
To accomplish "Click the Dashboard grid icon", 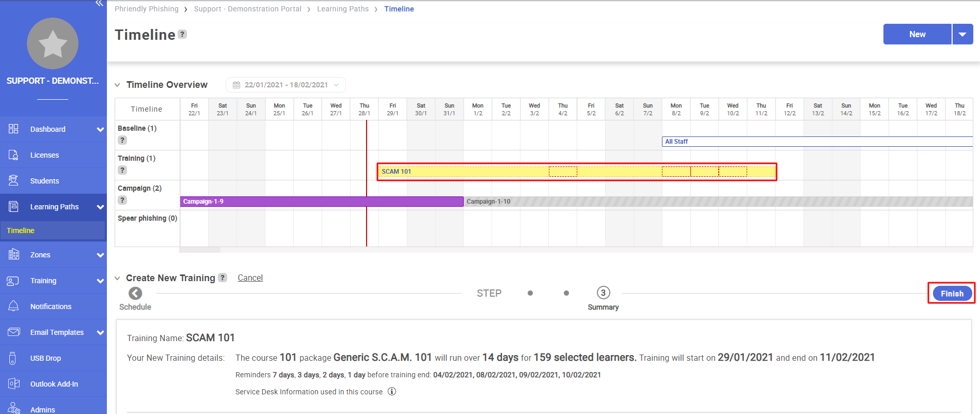I will [x=13, y=129].
